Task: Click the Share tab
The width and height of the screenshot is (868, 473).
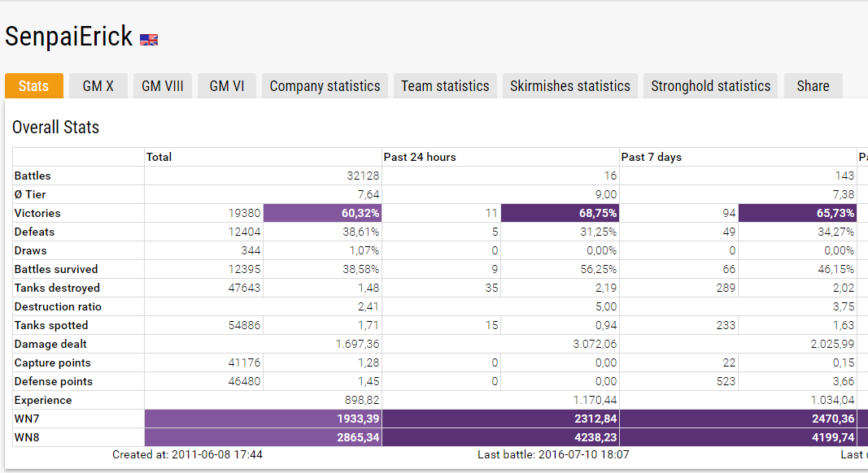Action: coord(813,86)
